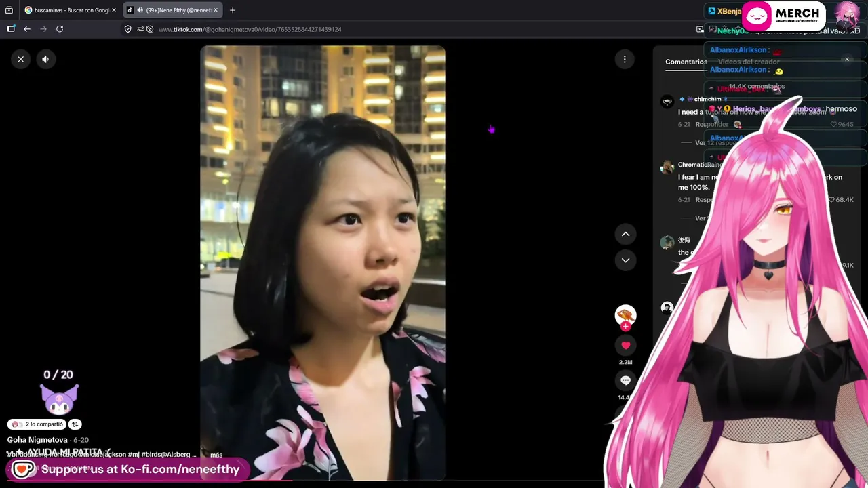Switch to the Comentarios tab
Screen dimensions: 868x488
(x=686, y=62)
